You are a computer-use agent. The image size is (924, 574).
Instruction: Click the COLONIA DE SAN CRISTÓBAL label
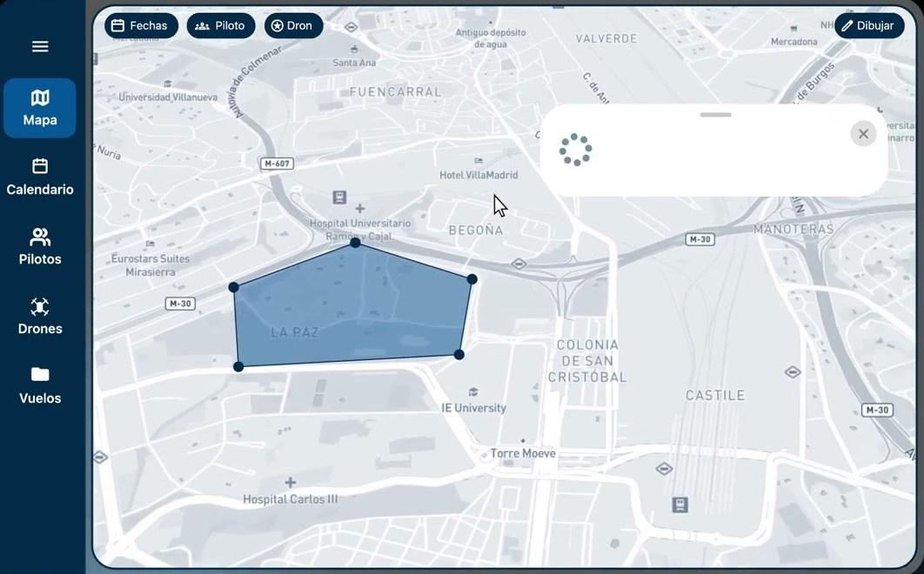tap(587, 361)
